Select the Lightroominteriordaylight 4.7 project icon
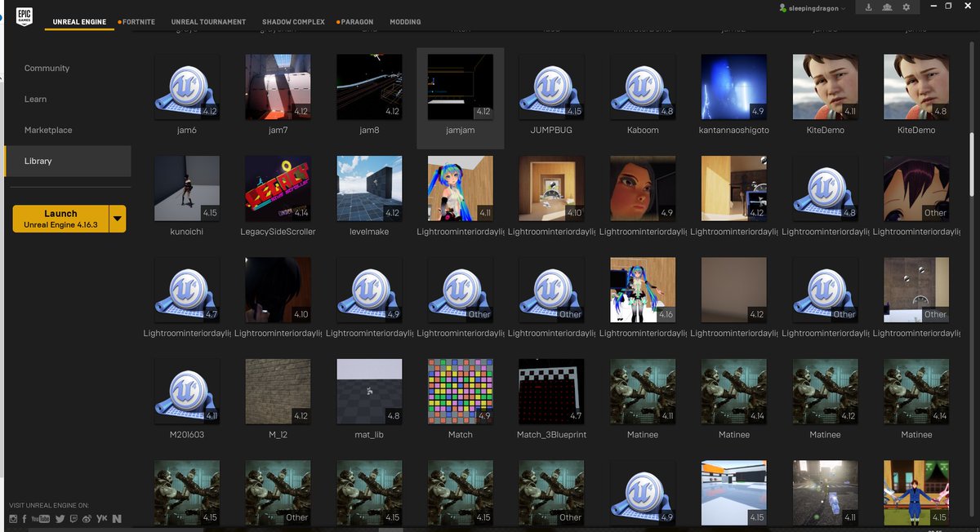980x532 pixels. [187, 290]
